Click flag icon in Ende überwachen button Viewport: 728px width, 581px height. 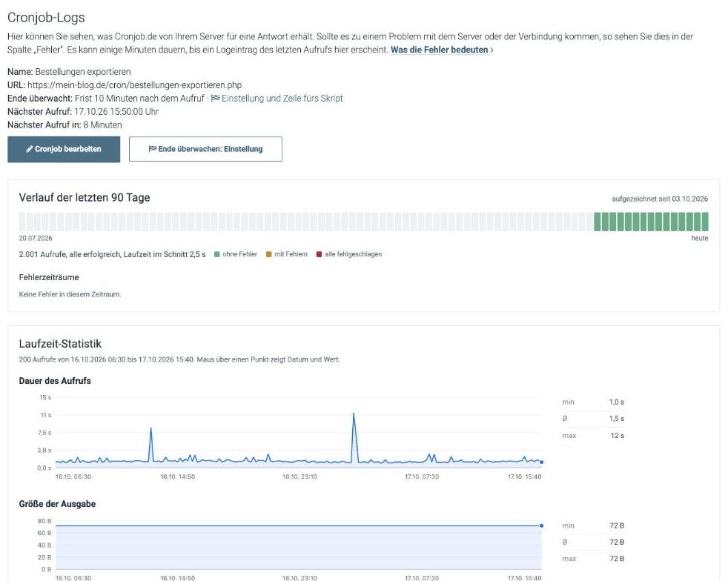click(152, 149)
